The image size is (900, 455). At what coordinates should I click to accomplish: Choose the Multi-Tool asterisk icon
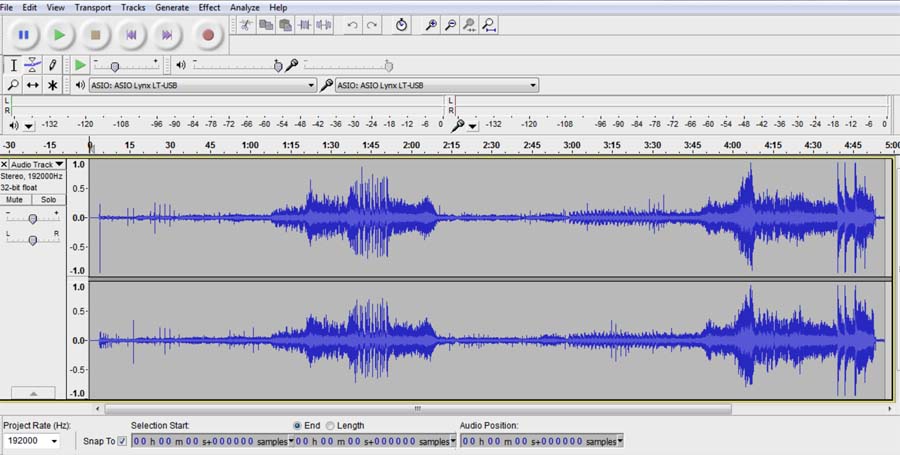[52, 86]
